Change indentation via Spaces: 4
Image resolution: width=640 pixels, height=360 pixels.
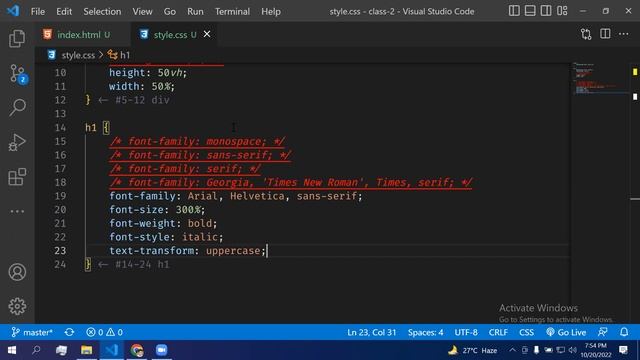(x=425, y=332)
